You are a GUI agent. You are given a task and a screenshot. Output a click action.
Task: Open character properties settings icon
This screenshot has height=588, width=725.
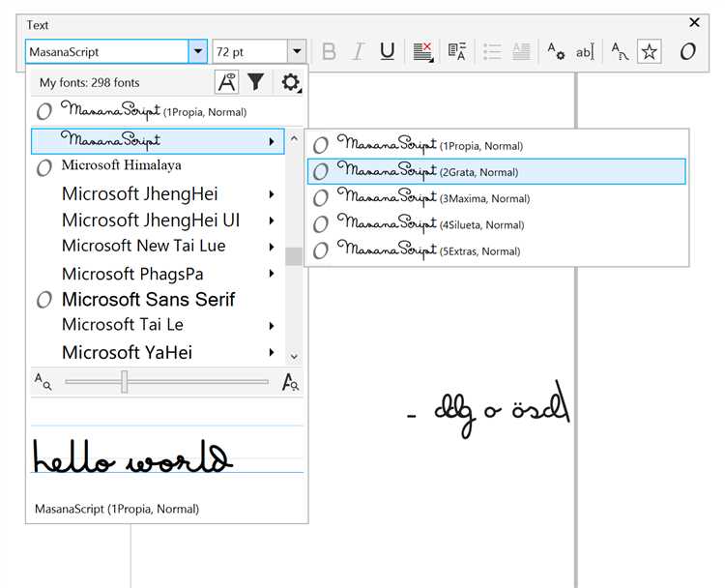556,52
